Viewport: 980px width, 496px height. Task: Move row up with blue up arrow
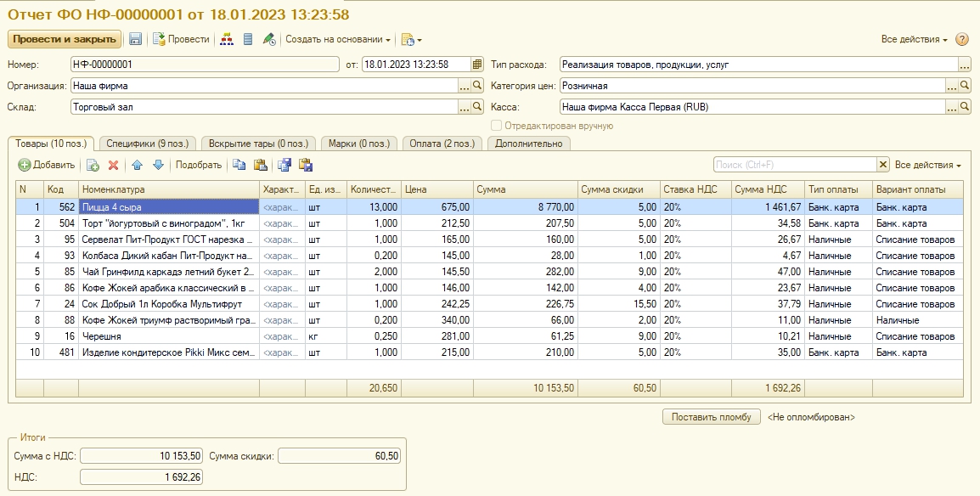coord(138,165)
